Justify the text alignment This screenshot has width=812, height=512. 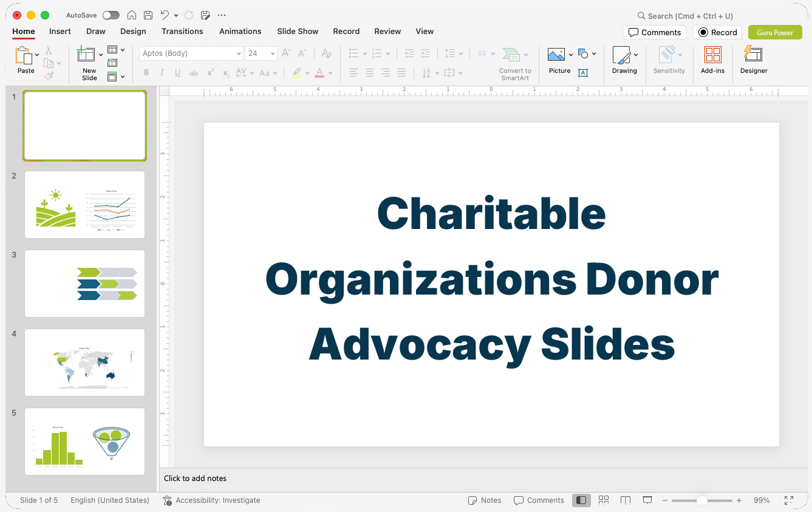[x=401, y=73]
